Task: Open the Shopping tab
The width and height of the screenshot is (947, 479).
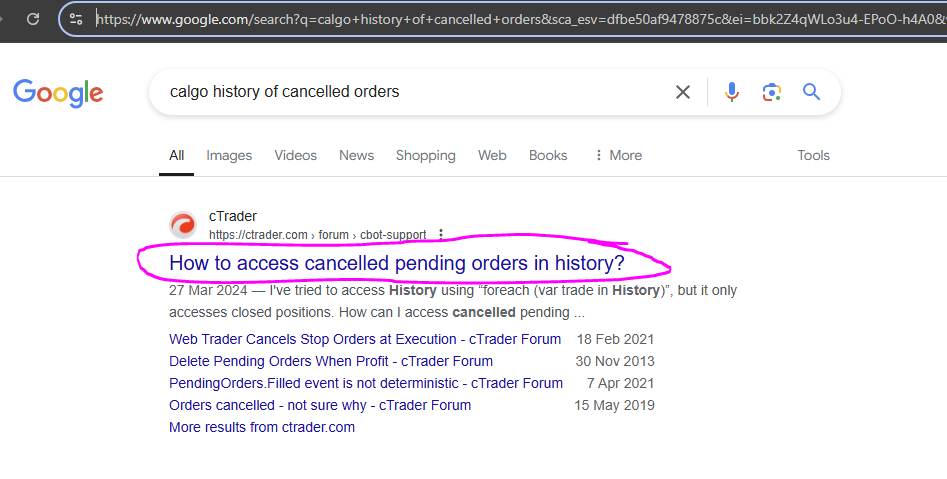Action: (x=426, y=155)
